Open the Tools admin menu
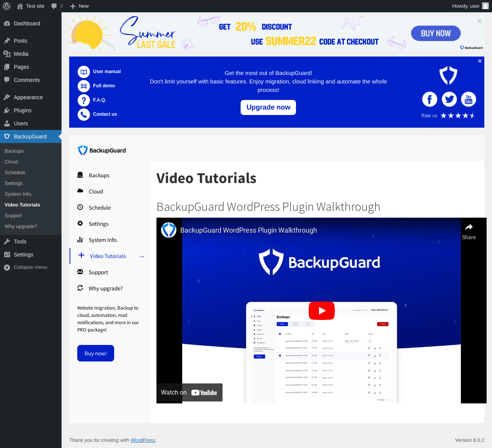This screenshot has height=448, width=492. click(x=31, y=241)
